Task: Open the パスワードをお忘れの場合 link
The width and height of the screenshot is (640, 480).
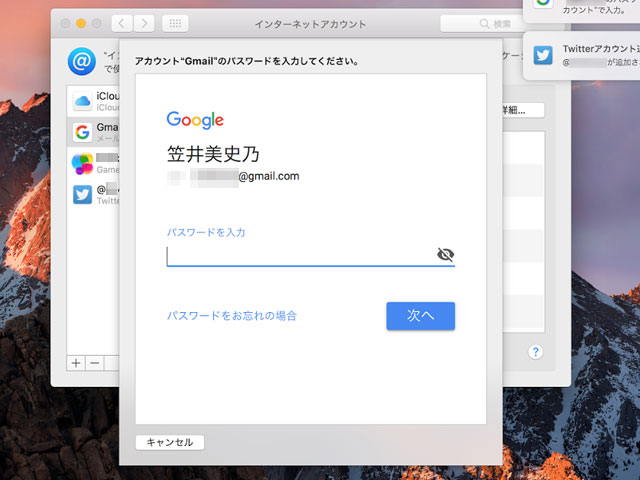Action: (232, 316)
